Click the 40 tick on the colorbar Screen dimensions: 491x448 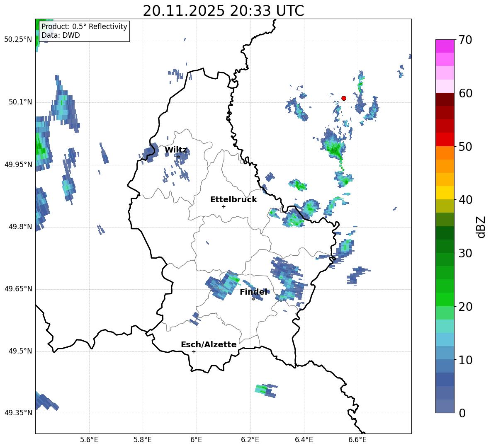465,200
